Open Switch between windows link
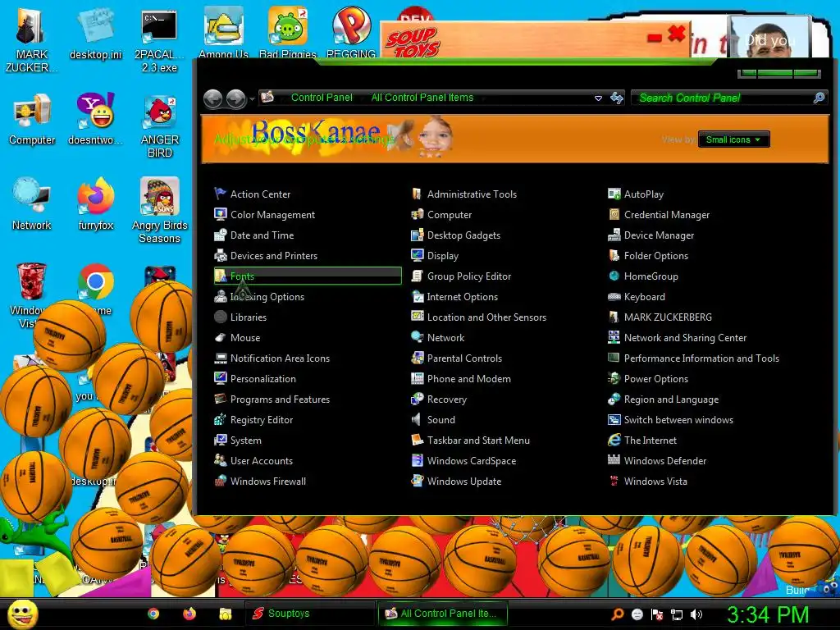 click(x=678, y=420)
